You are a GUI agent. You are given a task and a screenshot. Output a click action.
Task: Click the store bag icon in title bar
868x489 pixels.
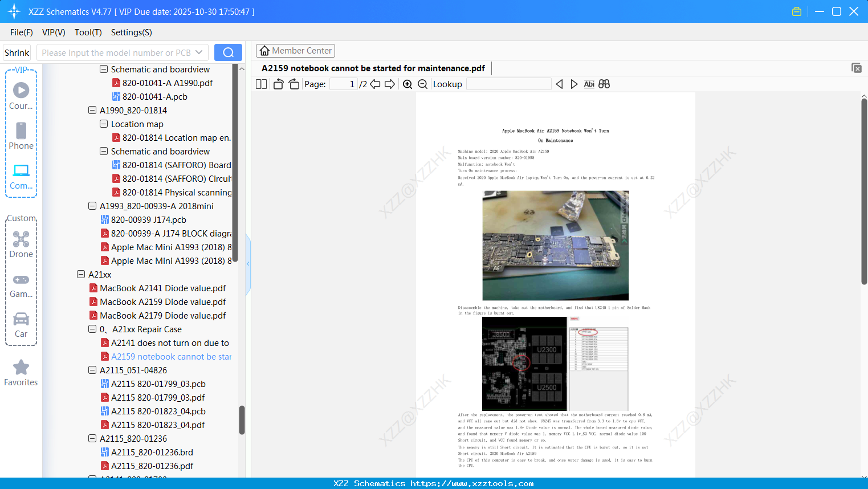pos(797,11)
